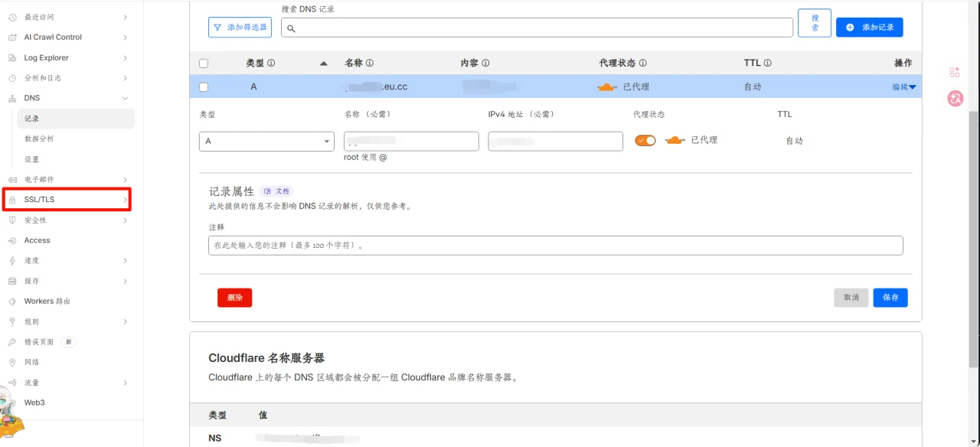Click the DNS network icon in sidebar
Image resolution: width=980 pixels, height=447 pixels.
[x=12, y=98]
